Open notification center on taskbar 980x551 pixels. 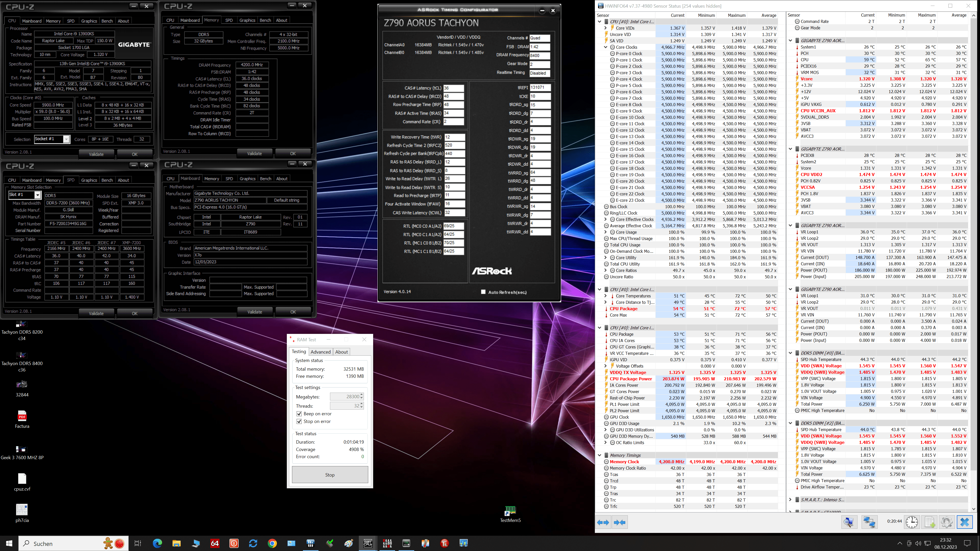point(967,543)
